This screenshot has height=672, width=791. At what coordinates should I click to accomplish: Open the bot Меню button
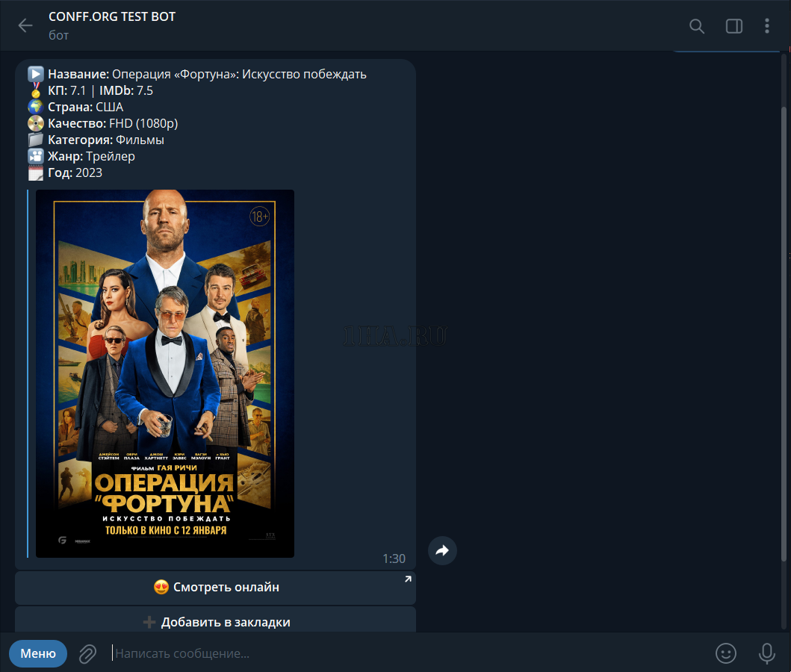click(x=38, y=653)
